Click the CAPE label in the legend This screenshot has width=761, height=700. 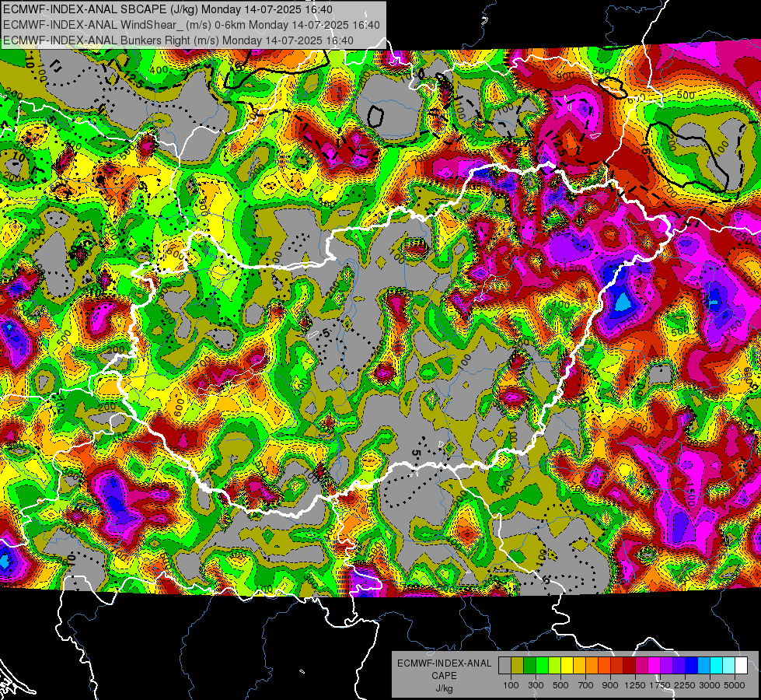click(x=444, y=675)
